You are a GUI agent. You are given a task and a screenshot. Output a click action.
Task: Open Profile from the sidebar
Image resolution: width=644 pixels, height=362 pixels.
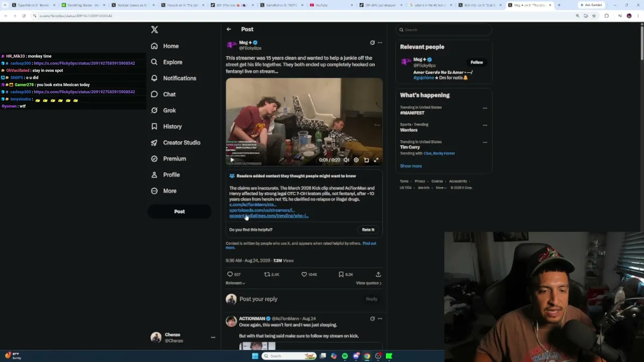click(165, 175)
